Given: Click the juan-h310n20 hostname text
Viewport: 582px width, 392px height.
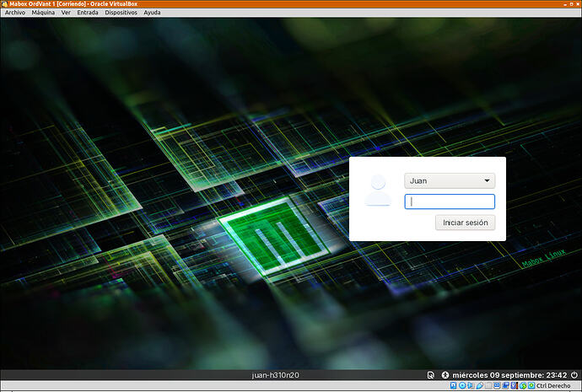Looking at the screenshot, I should pos(276,375).
